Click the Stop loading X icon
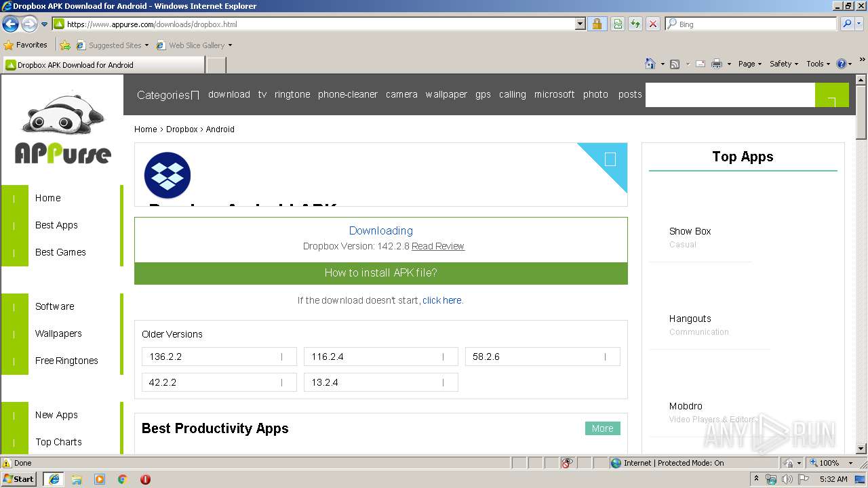The height and width of the screenshot is (488, 868). pos(653,24)
